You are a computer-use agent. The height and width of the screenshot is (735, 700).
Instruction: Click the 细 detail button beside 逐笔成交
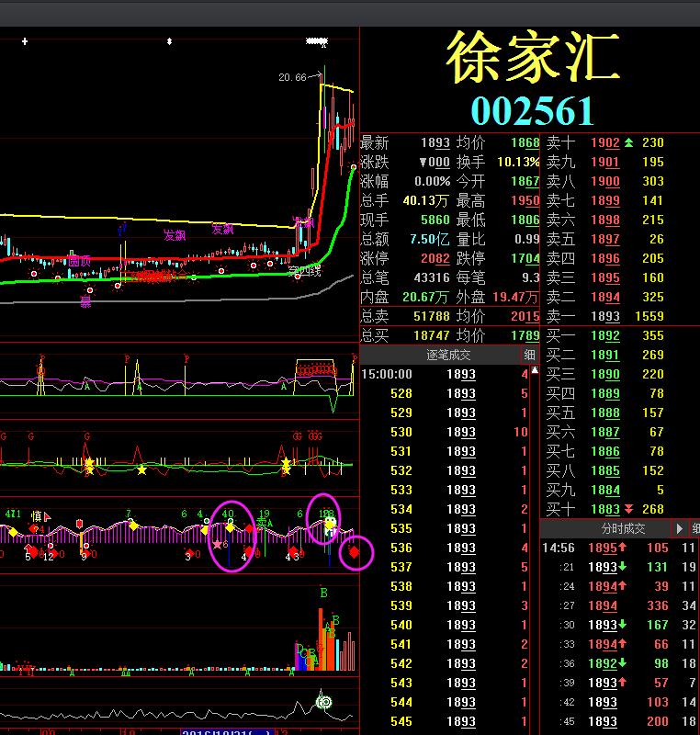[529, 355]
